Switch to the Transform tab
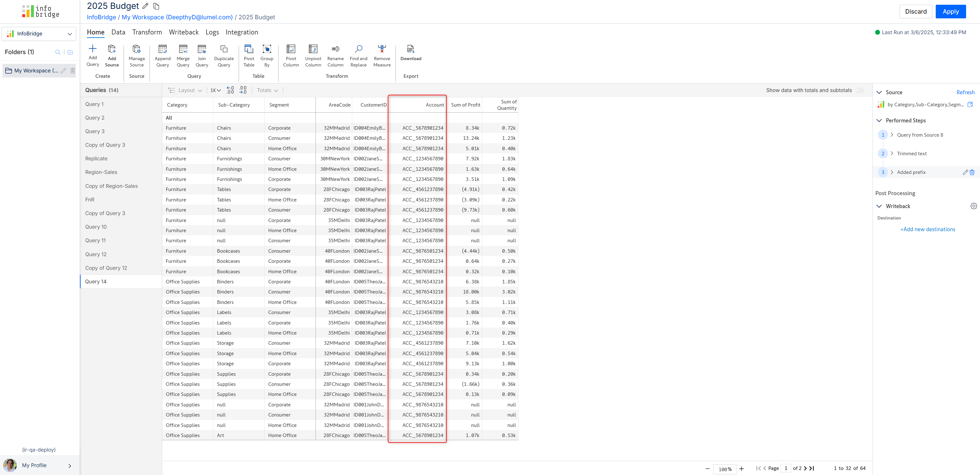This screenshot has width=980, height=475. click(147, 32)
